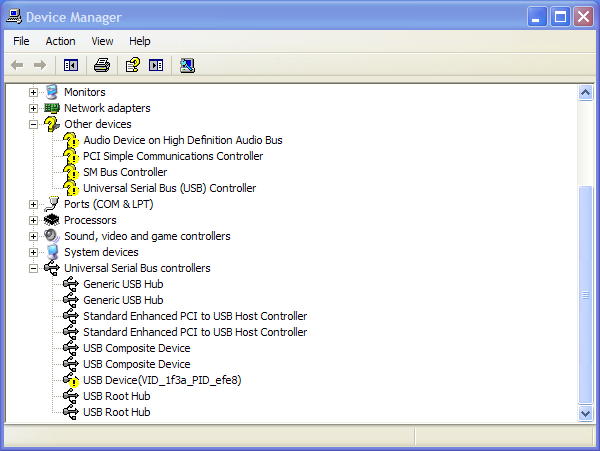Click the Back arrow toolbar button
600x451 pixels.
[17, 65]
